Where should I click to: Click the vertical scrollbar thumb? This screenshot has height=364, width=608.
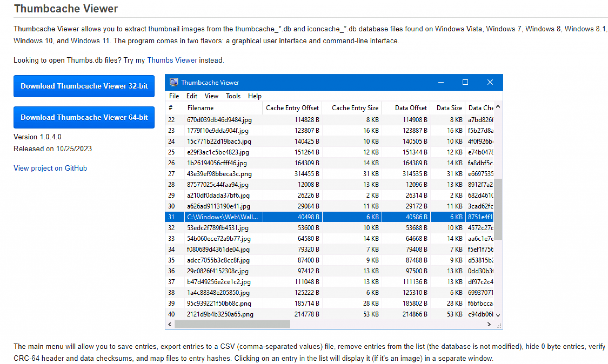pyautogui.click(x=498, y=209)
